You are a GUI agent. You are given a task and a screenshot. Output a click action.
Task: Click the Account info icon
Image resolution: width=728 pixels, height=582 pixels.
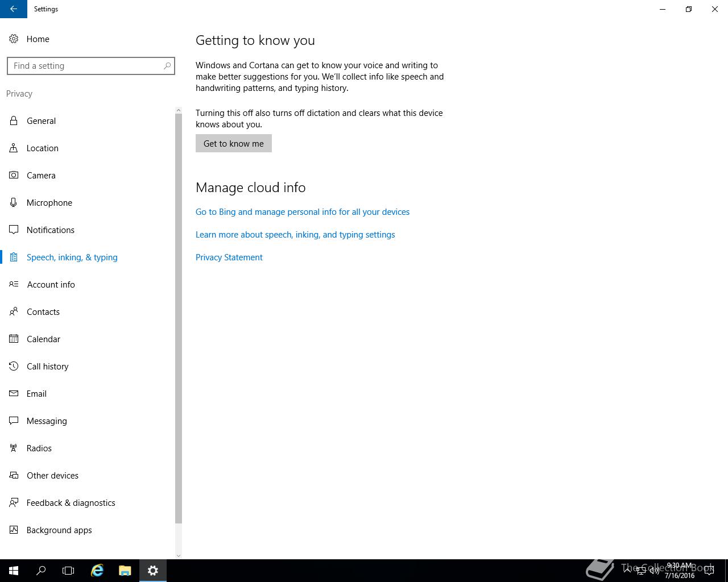click(x=14, y=284)
